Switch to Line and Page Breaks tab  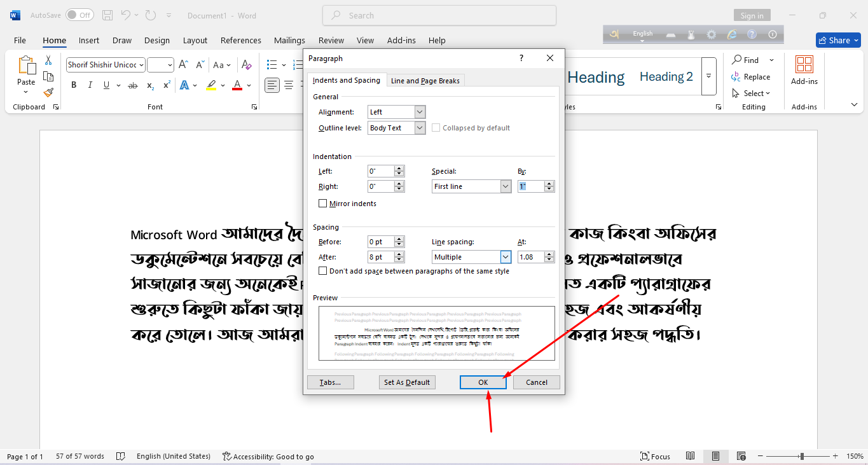tap(425, 81)
